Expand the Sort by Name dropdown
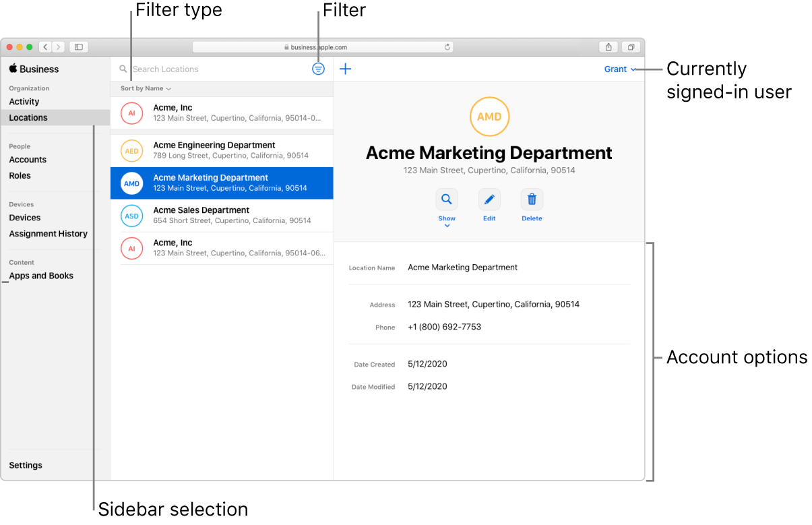Image resolution: width=812 pixels, height=525 pixels. [146, 88]
